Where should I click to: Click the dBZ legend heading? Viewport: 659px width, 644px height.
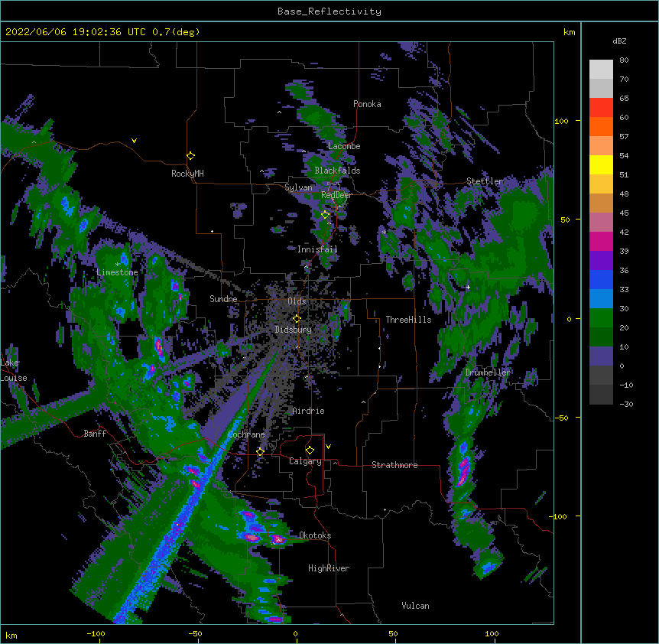pos(619,41)
